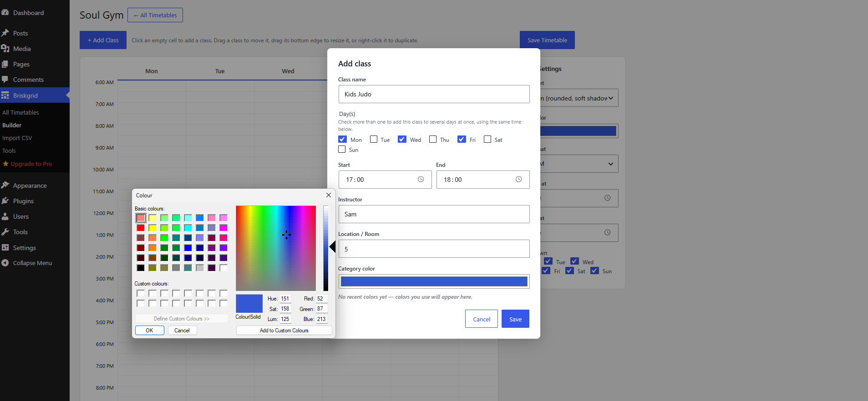Check the Tue checkbox in Add class
Image resolution: width=868 pixels, height=401 pixels.
point(374,139)
